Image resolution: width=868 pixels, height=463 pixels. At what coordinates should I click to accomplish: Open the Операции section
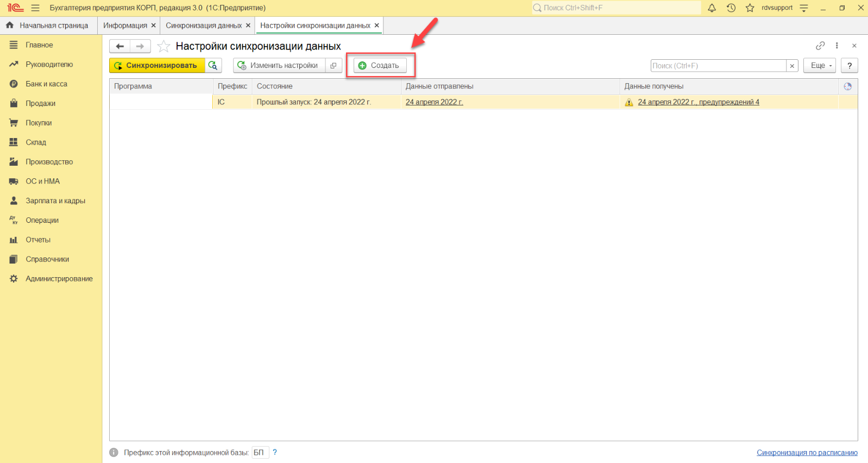(51, 220)
